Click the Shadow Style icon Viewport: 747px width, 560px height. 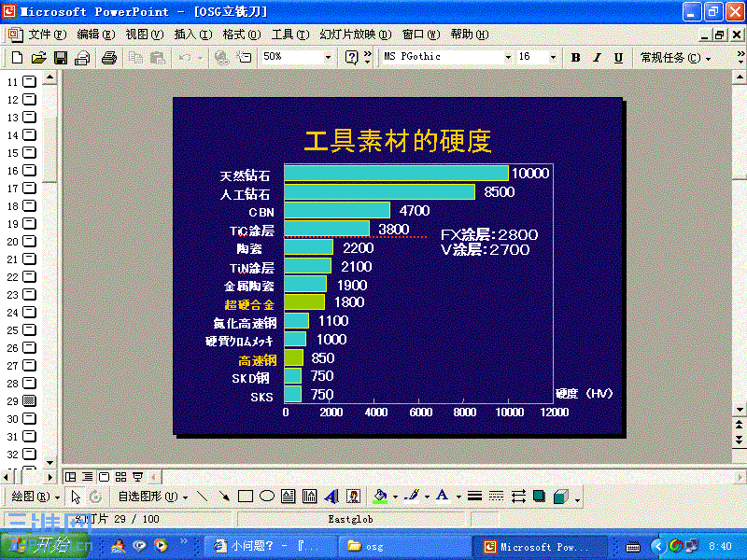point(540,497)
